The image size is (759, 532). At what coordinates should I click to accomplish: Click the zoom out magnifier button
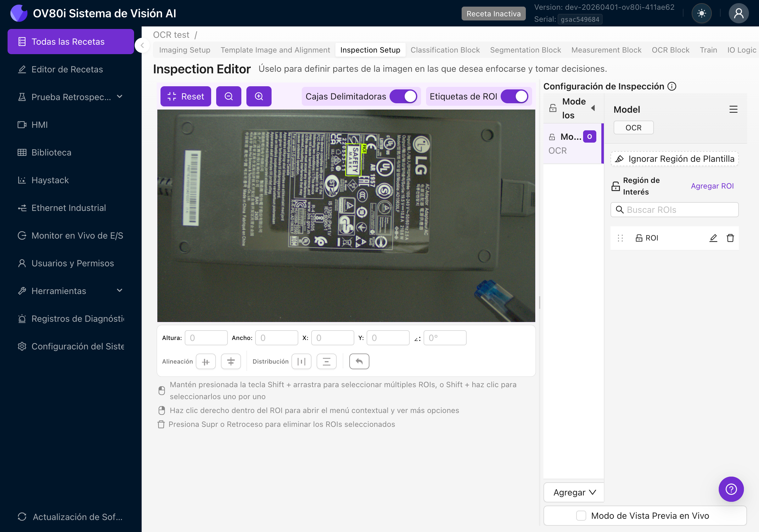click(x=228, y=96)
